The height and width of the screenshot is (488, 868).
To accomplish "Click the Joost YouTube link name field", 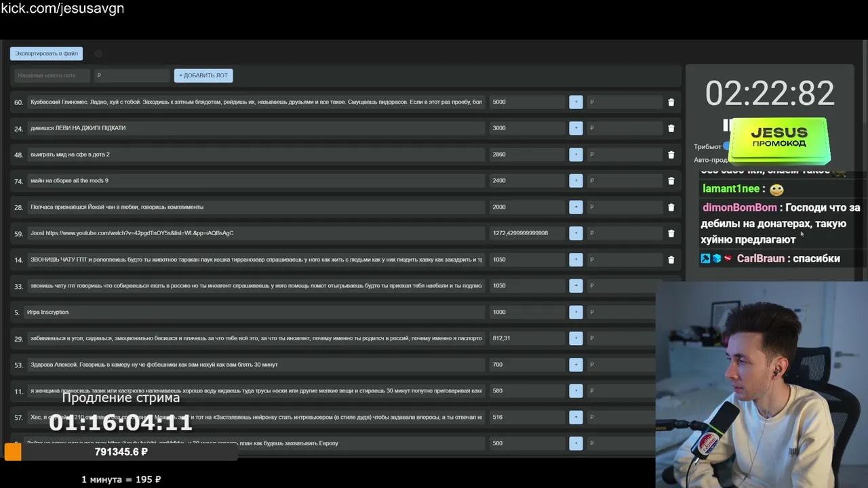I will point(256,233).
